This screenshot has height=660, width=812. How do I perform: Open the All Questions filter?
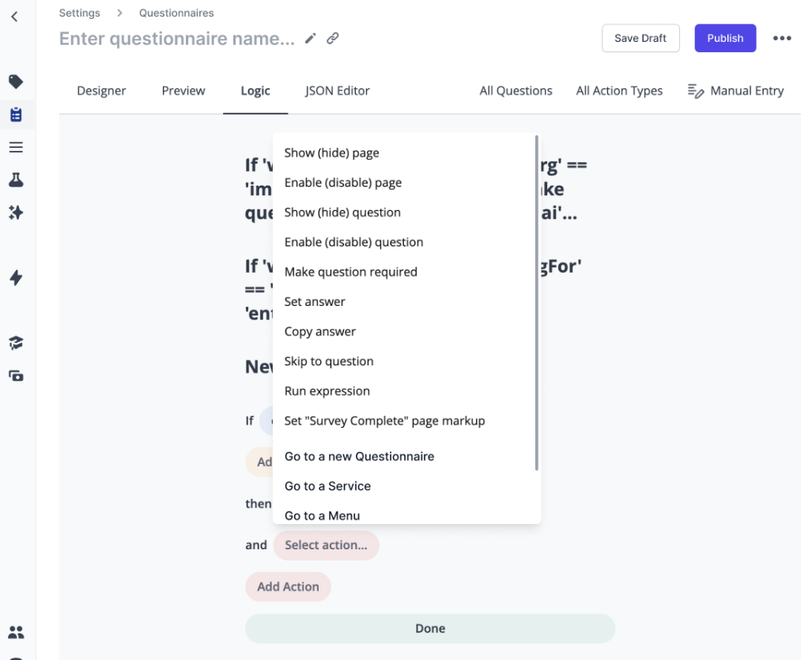[516, 90]
